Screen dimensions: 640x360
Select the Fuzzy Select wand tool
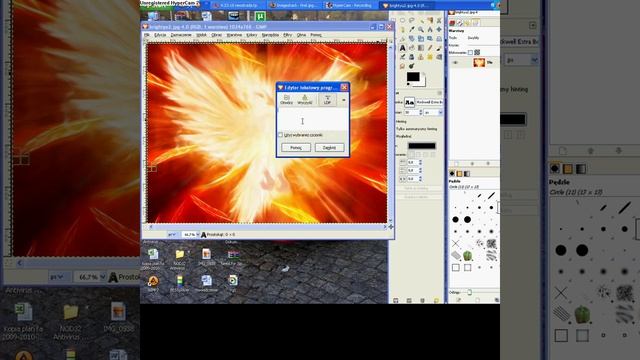[421, 21]
